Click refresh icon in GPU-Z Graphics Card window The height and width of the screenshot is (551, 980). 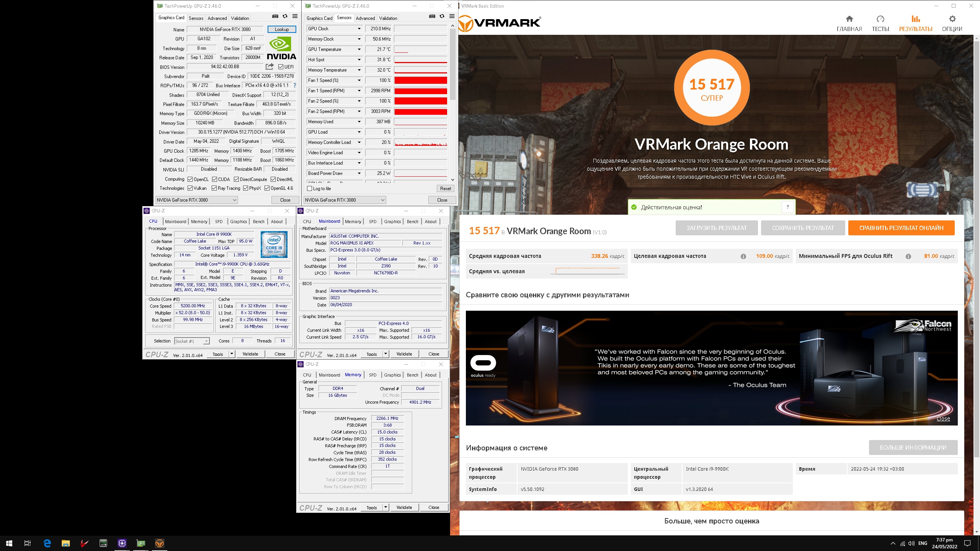(285, 16)
